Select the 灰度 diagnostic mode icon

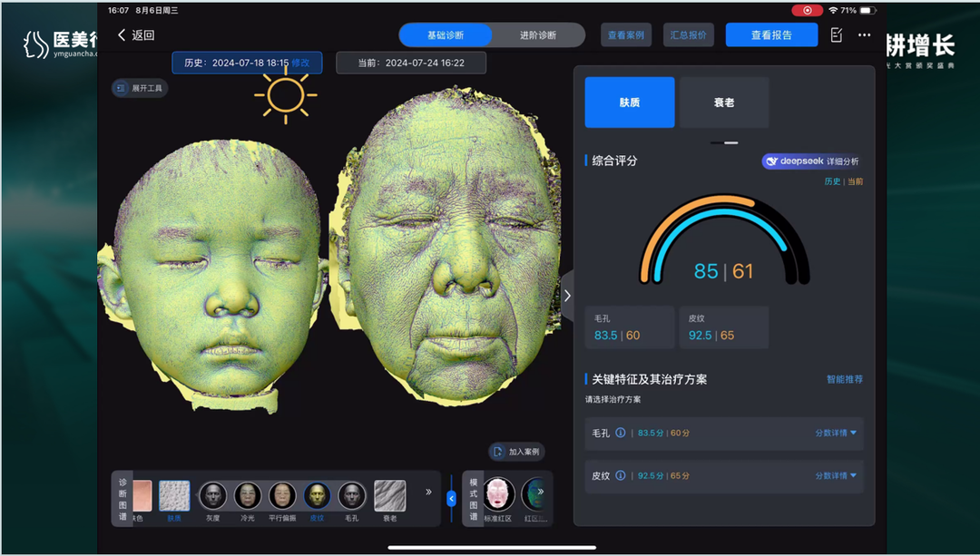point(213,497)
